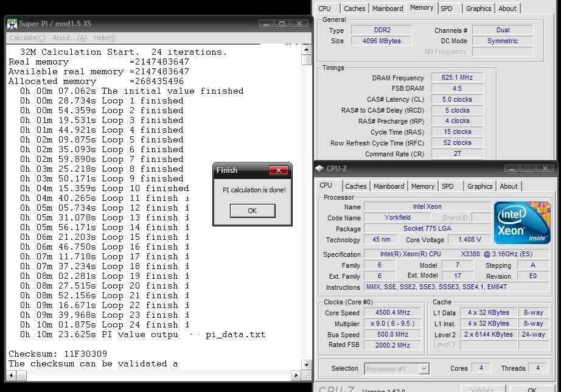Close the Super PI window
Screen dimensions: 561x392
(299, 24)
